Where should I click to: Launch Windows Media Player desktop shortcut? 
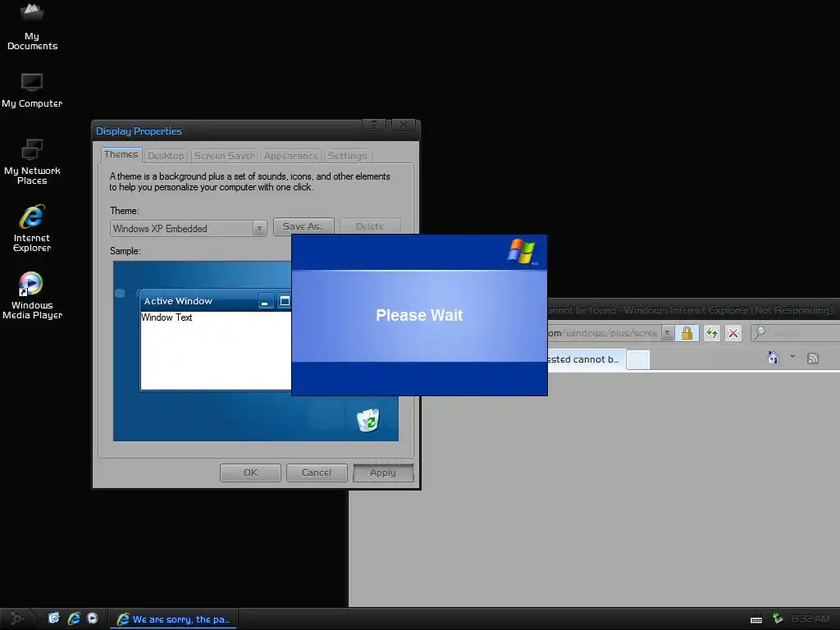pos(32,295)
